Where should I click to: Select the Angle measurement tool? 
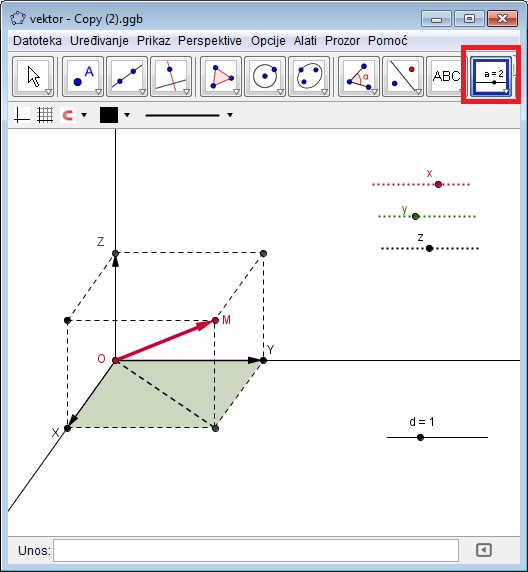(x=359, y=77)
